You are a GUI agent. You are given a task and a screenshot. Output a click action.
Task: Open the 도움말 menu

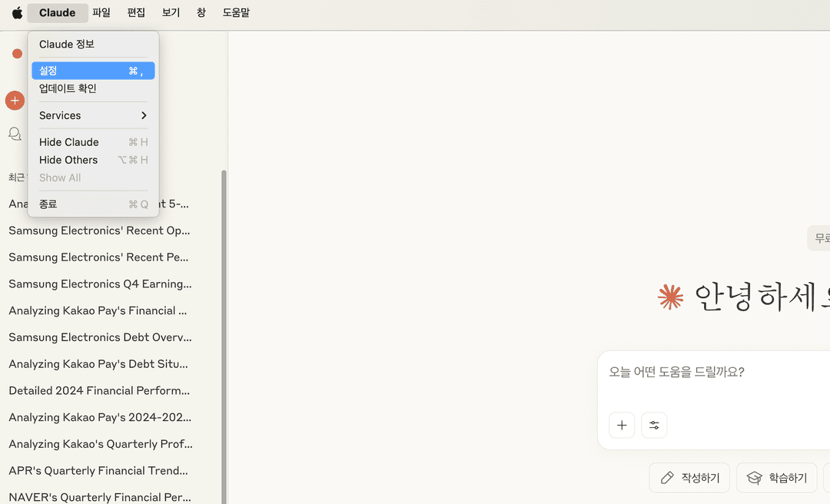tap(236, 13)
